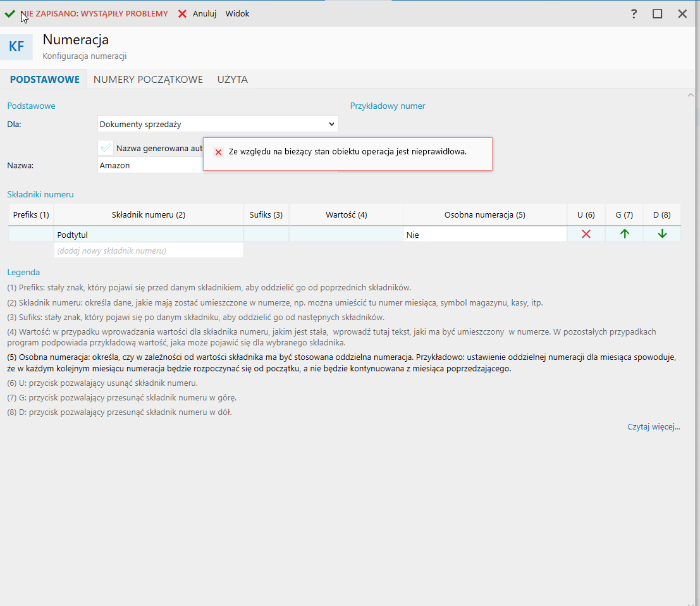Move Podtytul component down with green arrow
The width and height of the screenshot is (700, 606).
pos(662,234)
